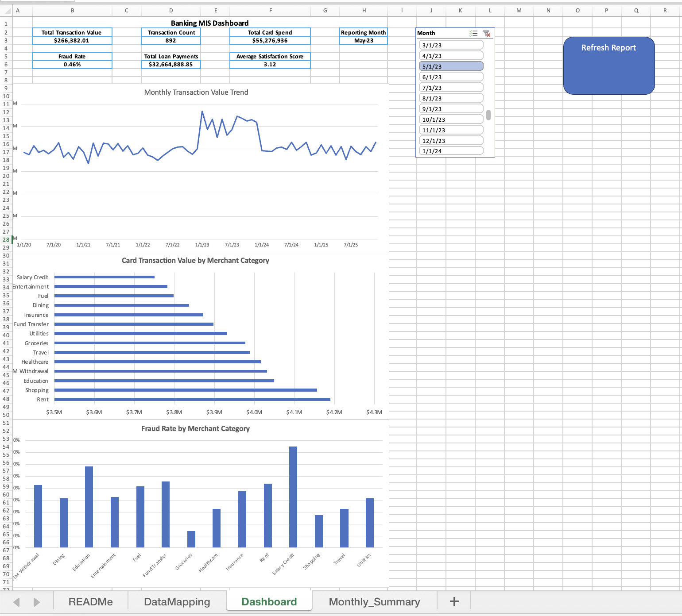The width and height of the screenshot is (682, 616).
Task: Select 10/1/23 in Month slicer
Action: tap(451, 119)
